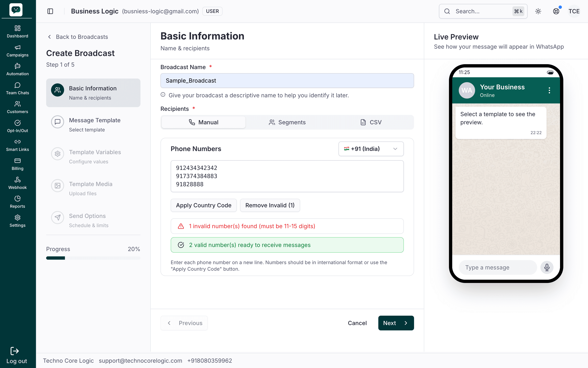Open Reports from the sidebar
The width and height of the screenshot is (588, 368).
point(18,202)
